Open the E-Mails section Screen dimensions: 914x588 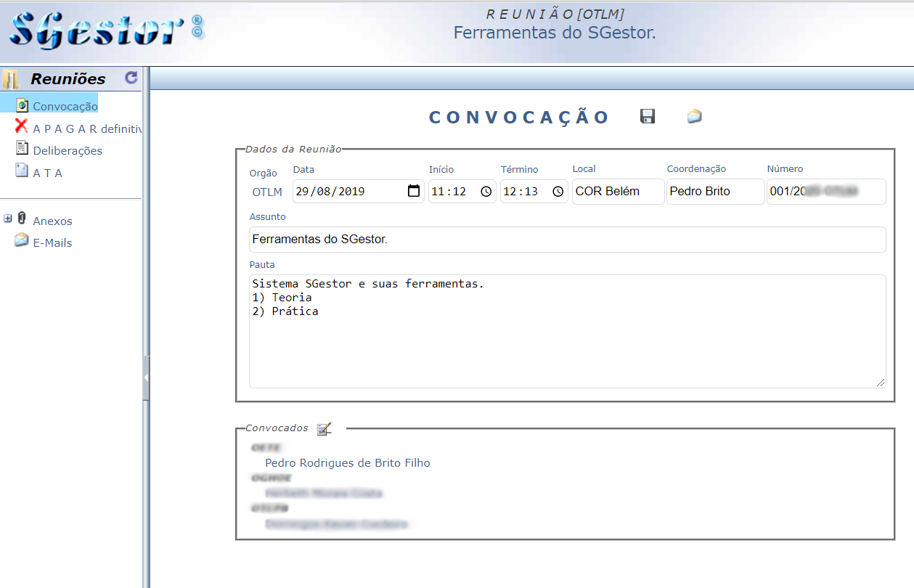(52, 242)
